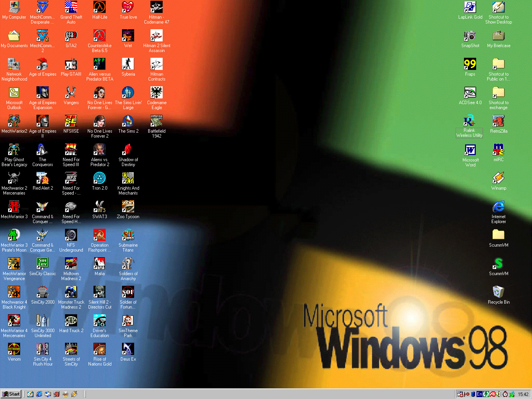Select My Briefcase icon
Image resolution: width=532 pixels, height=399 pixels.
499,39
